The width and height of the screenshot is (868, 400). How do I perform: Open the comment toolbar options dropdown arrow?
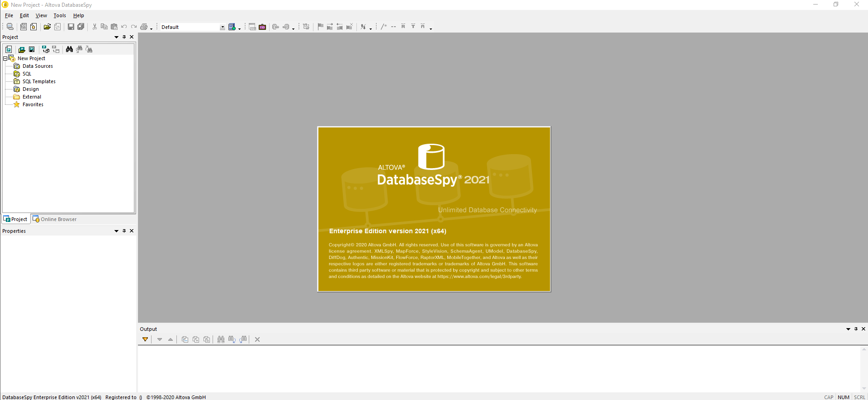431,28
